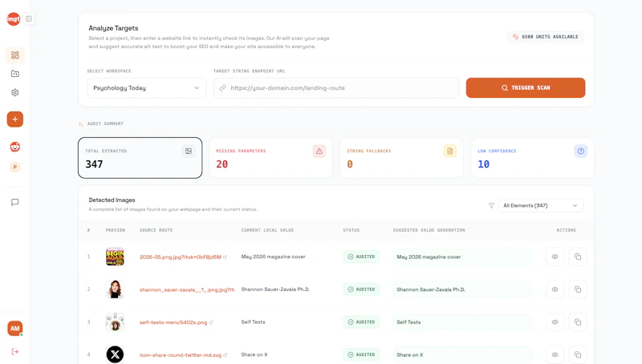Select the Missing Parameters 20 card
Image resolution: width=642 pixels, height=364 pixels.
tap(270, 158)
